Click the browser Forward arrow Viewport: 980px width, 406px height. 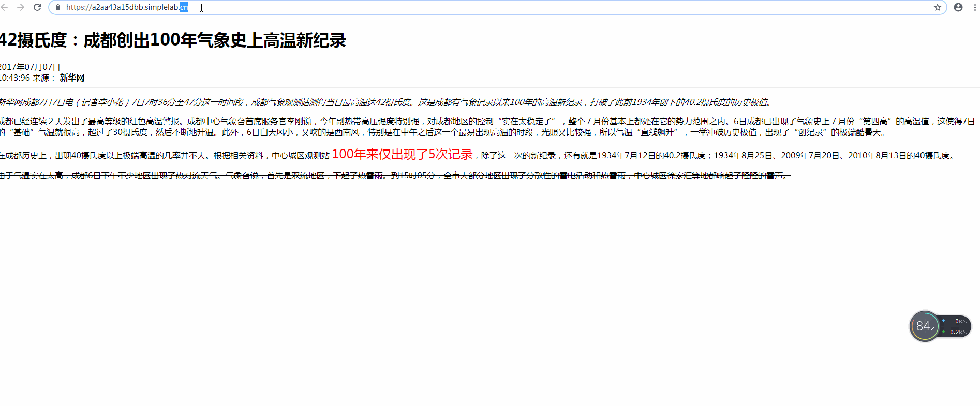pos(21,7)
